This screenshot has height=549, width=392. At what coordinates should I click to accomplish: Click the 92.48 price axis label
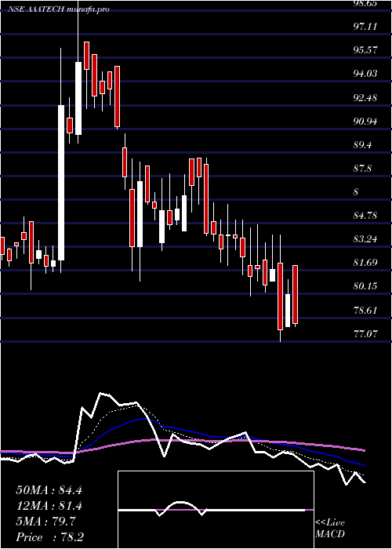(x=365, y=98)
